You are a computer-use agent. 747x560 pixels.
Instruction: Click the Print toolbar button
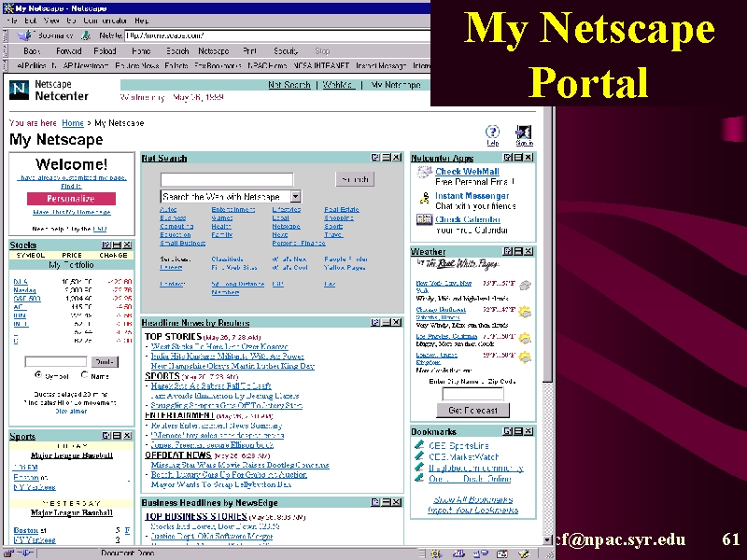pyautogui.click(x=249, y=51)
